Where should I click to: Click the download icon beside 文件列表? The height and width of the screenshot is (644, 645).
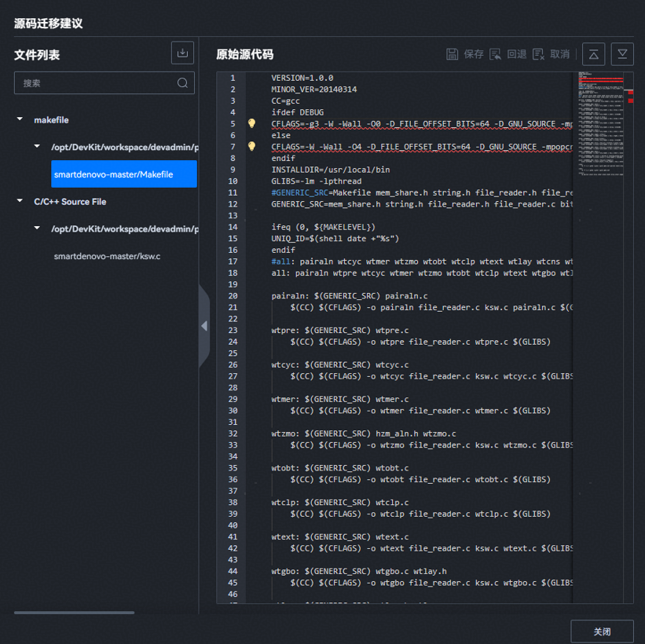pyautogui.click(x=182, y=53)
